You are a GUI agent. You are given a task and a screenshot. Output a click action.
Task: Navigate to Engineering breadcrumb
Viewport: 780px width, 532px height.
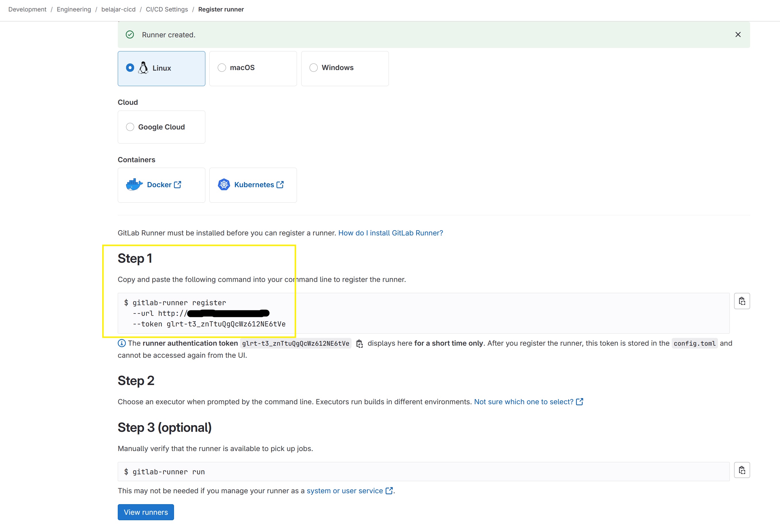74,9
